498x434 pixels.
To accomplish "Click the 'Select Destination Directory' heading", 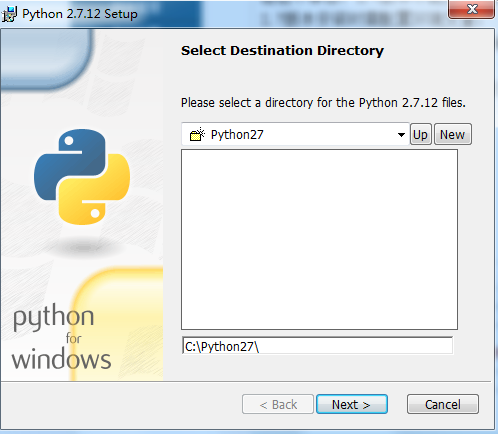I will tap(282, 51).
